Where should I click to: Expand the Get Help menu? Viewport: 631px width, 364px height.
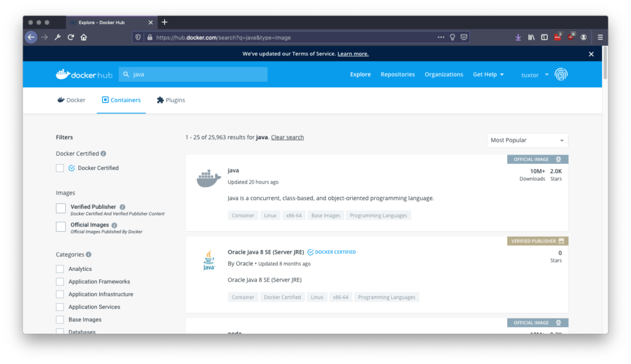(488, 75)
